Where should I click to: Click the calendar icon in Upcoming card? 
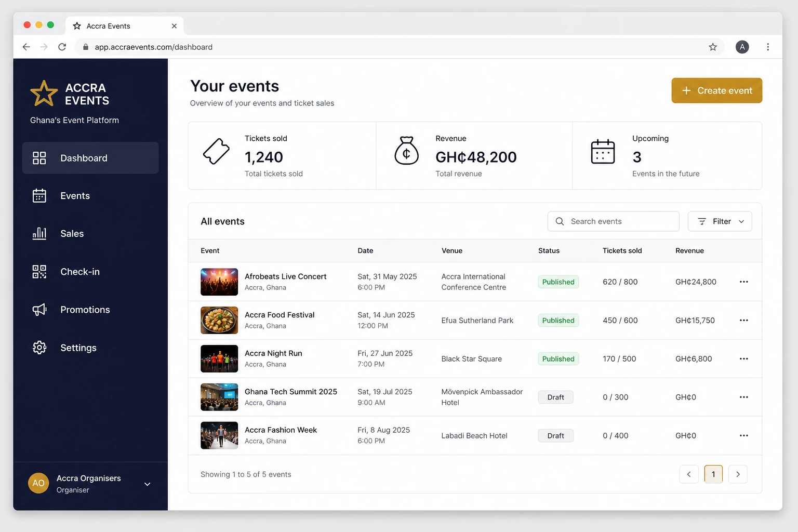pos(603,151)
